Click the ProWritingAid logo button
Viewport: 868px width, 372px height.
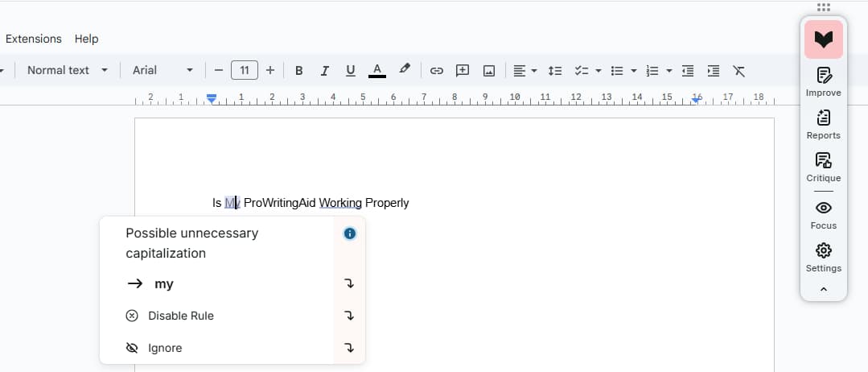coord(823,39)
